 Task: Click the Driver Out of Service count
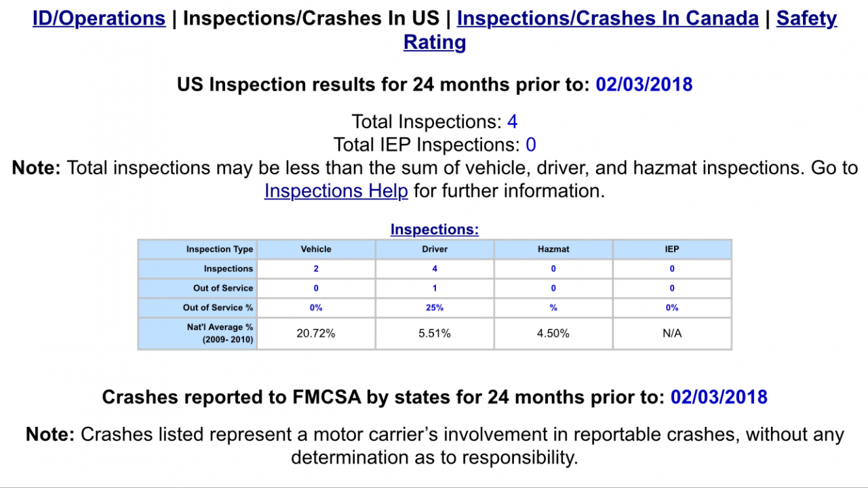[x=435, y=288]
